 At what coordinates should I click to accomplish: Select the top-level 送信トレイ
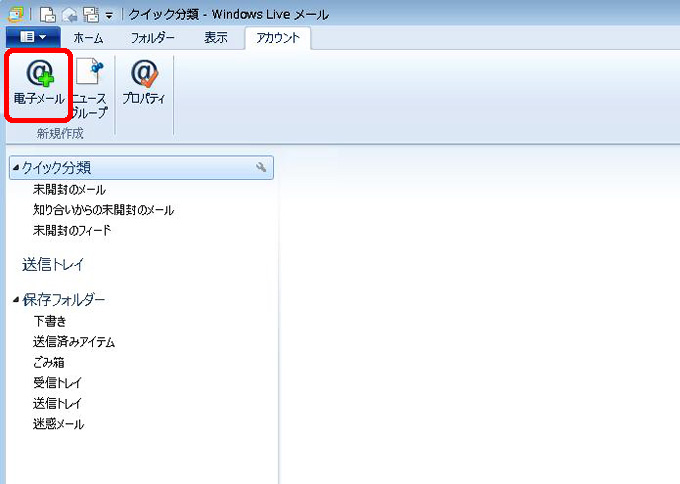(x=52, y=265)
